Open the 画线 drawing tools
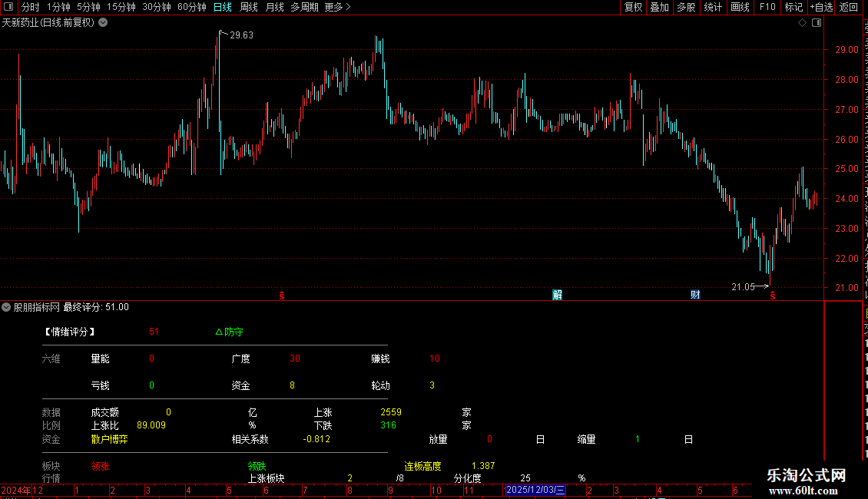 (740, 7)
